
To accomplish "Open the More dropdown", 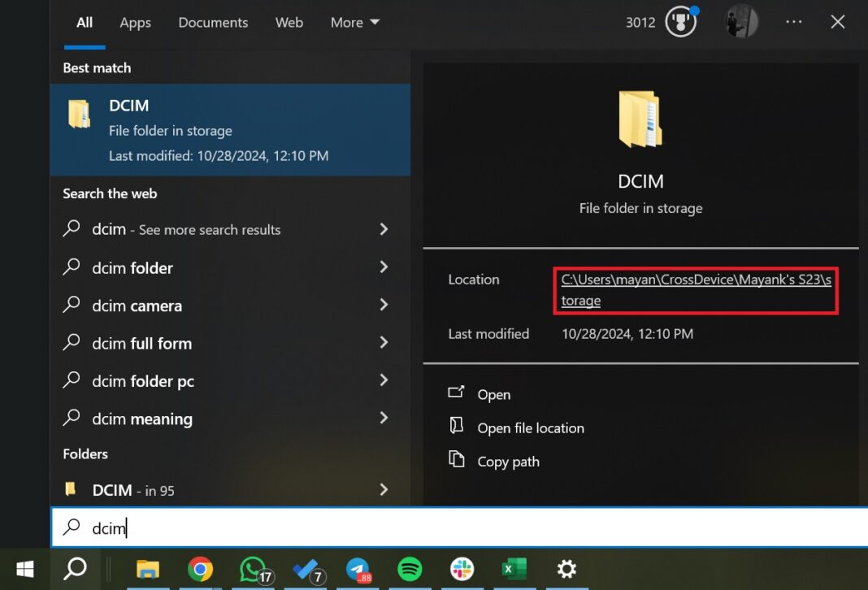I will tap(354, 22).
